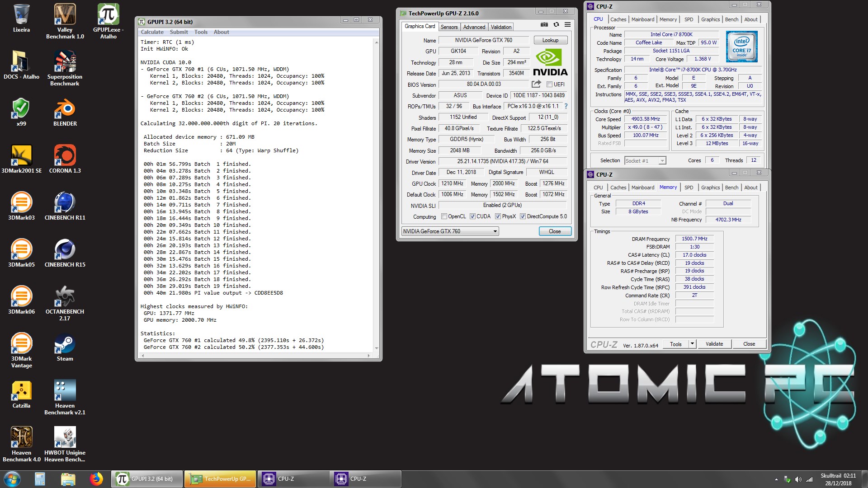
Task: Open 3DMark Vantage desktop icon
Action: point(21,350)
